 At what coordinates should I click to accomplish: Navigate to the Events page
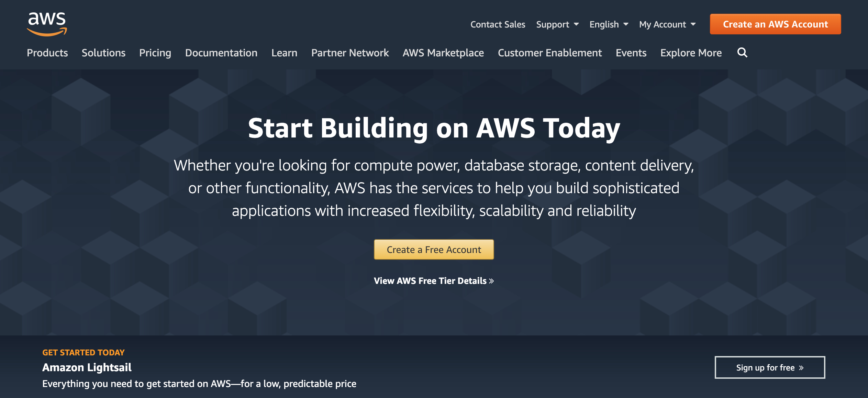coord(631,53)
